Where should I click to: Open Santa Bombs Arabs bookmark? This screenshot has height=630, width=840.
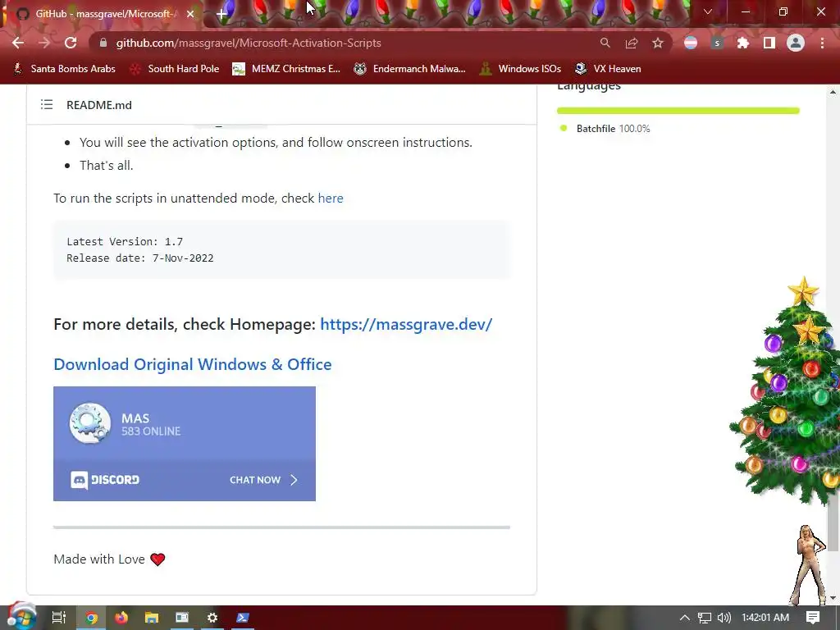tap(64, 69)
